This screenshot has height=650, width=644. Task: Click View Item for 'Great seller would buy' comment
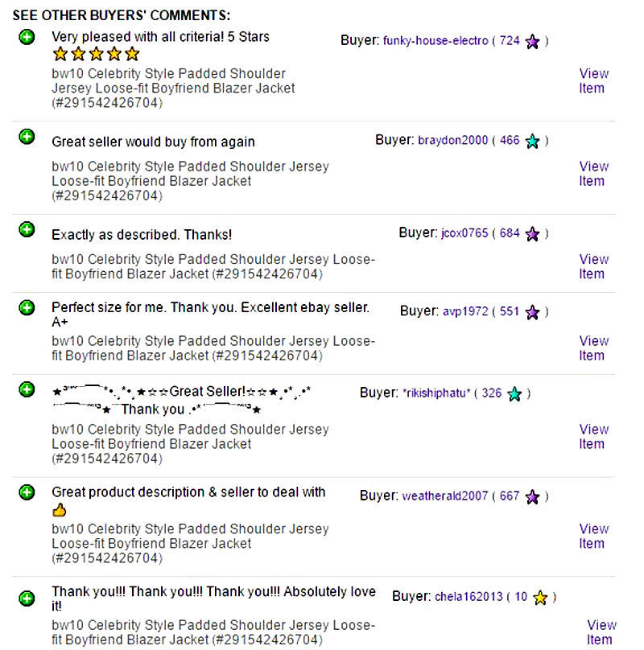tap(594, 174)
